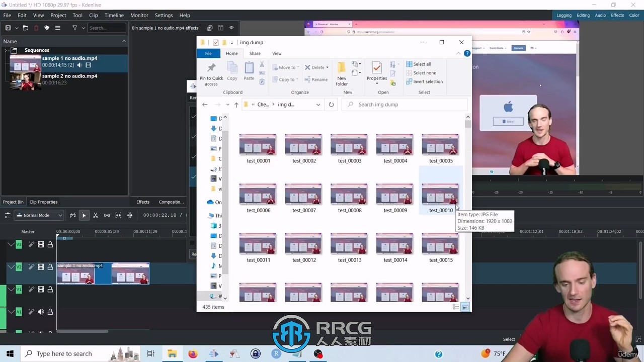644x362 pixels.
Task: Toggle V2 track video visibility film icon
Action: click(x=41, y=267)
